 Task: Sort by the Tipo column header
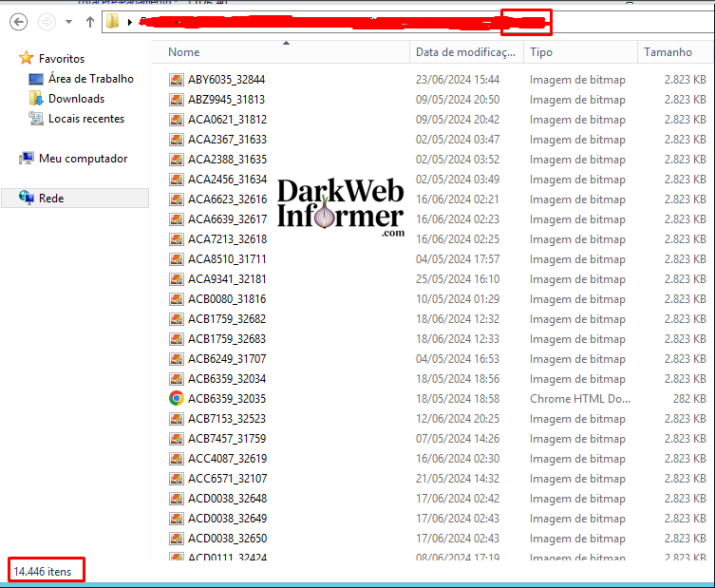tap(541, 52)
